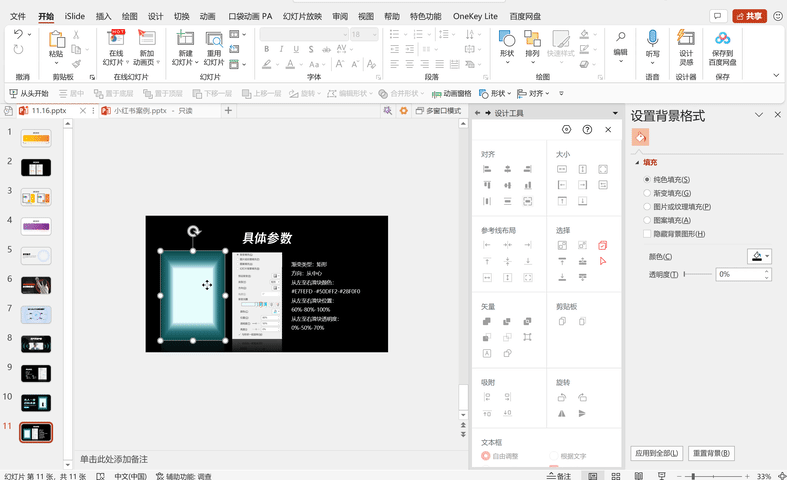Open the Designer ideas icon
This screenshot has width=787, height=480.
click(x=686, y=38)
